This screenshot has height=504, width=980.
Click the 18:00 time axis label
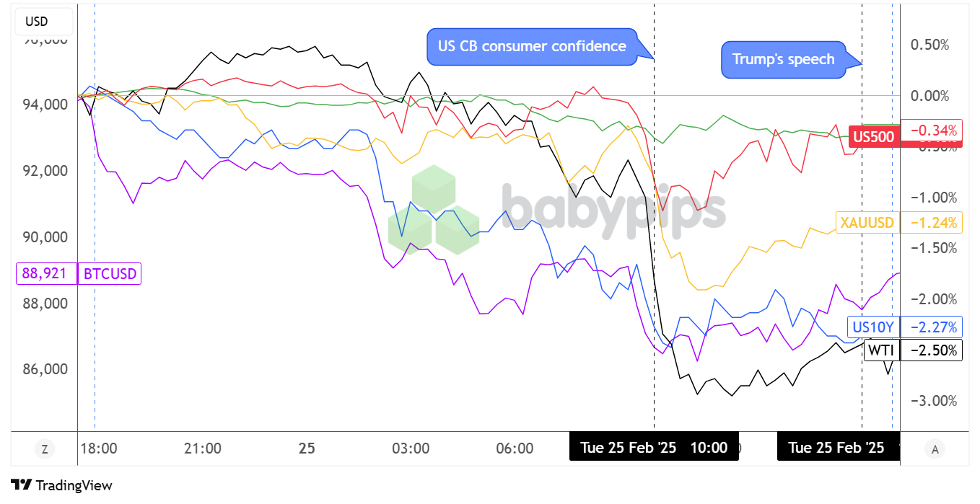click(x=99, y=448)
